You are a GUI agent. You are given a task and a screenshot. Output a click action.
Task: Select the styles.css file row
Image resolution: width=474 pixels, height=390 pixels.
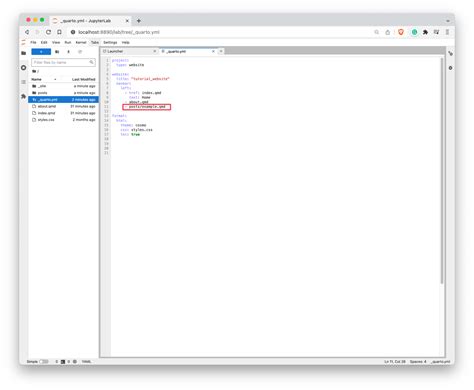pos(63,120)
